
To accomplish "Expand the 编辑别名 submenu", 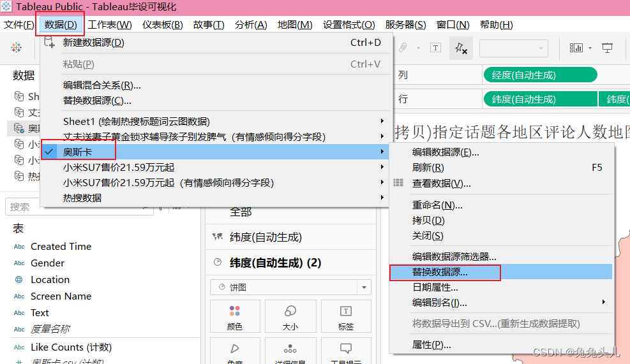I will coord(603,302).
